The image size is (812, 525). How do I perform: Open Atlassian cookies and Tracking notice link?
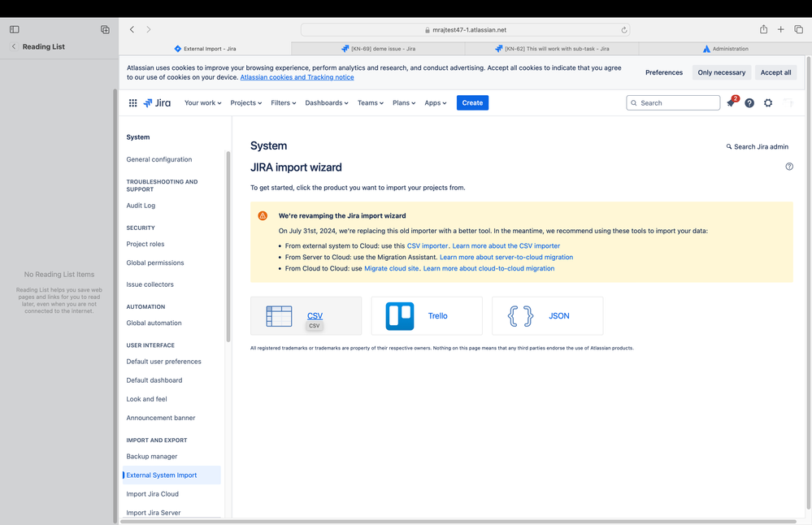pos(297,77)
